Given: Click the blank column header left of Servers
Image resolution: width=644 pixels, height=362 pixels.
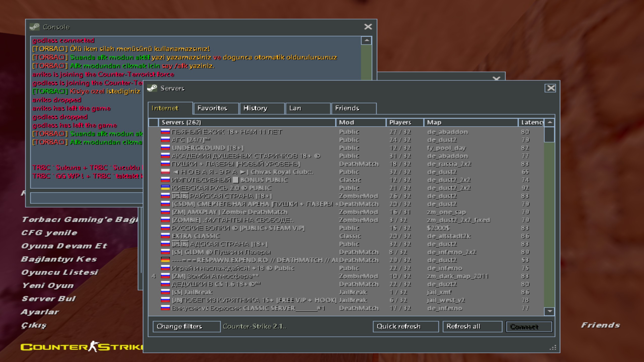Looking at the screenshot, I should click(153, 122).
